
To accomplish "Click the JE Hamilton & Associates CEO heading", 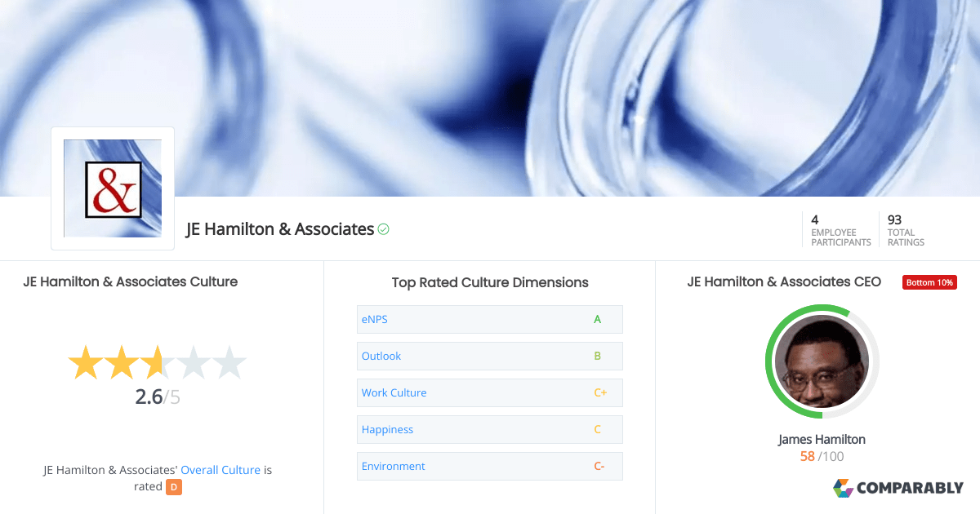I will pyautogui.click(x=783, y=281).
